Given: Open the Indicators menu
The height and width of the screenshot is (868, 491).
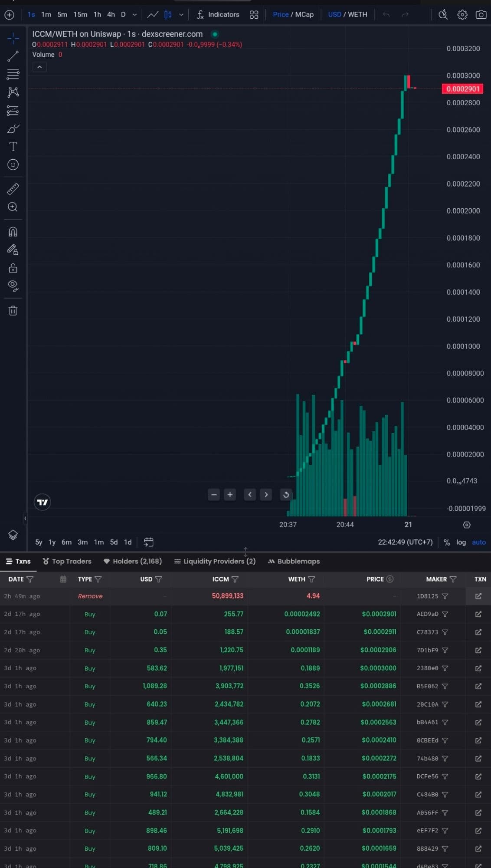Looking at the screenshot, I should [218, 14].
